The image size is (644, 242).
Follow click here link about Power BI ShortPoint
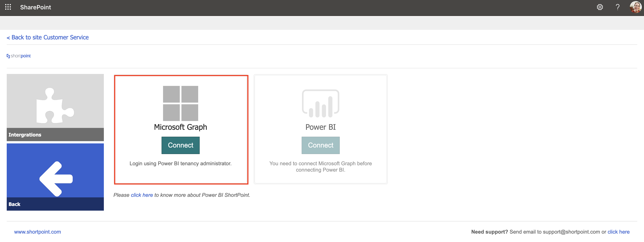[142, 195]
